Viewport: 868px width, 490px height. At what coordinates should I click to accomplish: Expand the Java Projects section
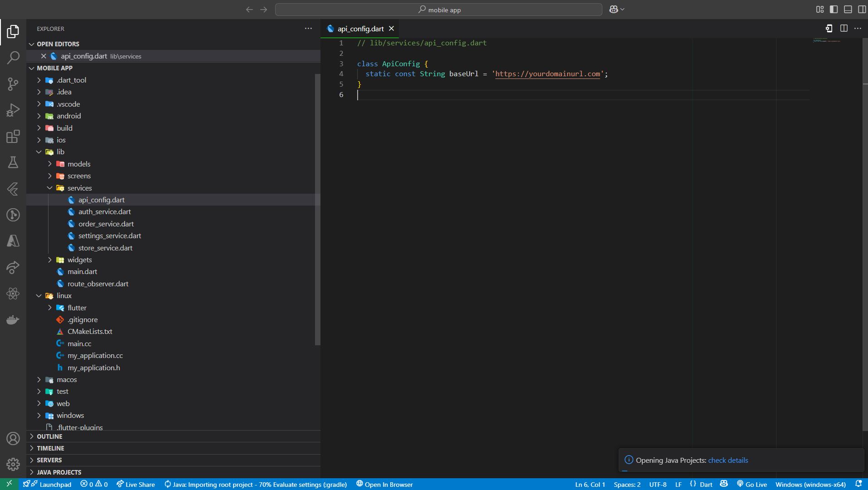coord(173,472)
